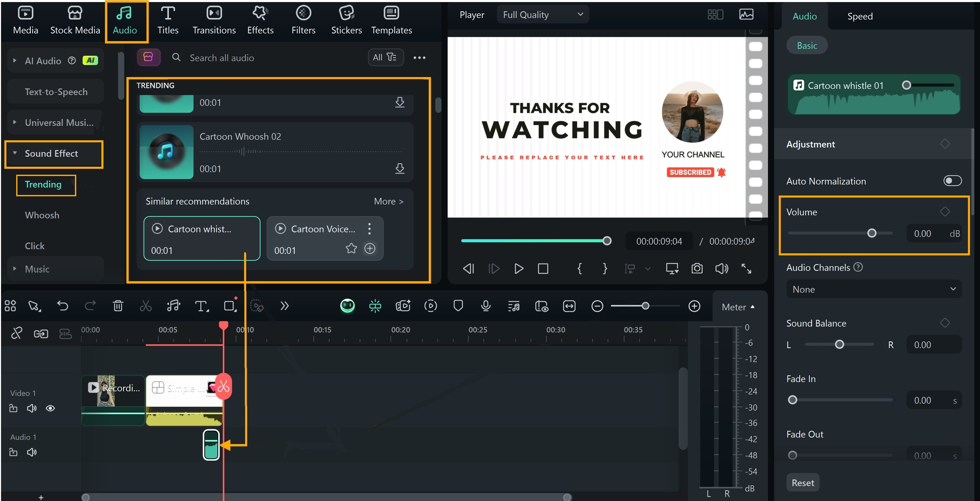Open the three-dot more options menu
The image size is (980, 501).
tap(419, 58)
